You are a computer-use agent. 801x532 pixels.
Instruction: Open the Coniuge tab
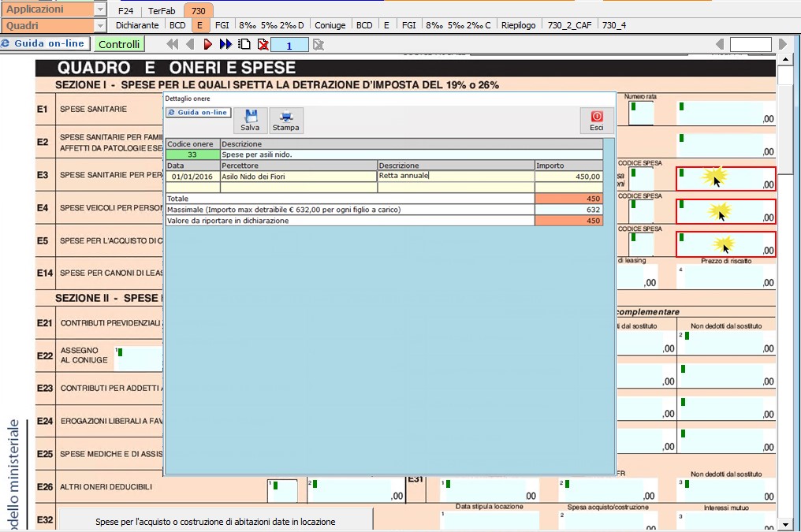click(330, 25)
